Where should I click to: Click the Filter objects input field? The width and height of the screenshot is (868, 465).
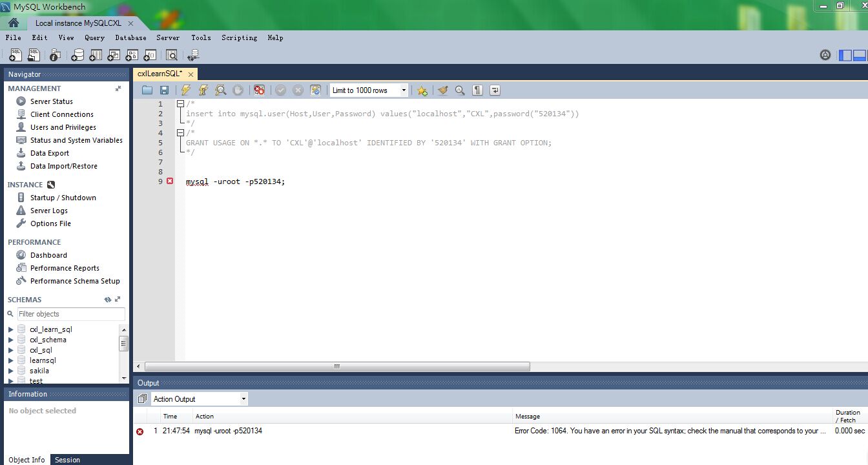point(71,314)
